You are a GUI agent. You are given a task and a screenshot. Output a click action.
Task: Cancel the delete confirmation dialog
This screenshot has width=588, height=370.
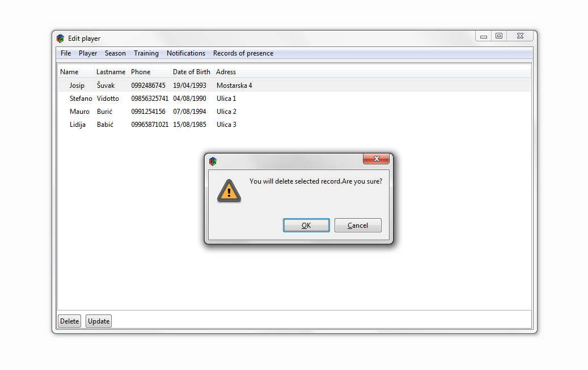(x=358, y=226)
